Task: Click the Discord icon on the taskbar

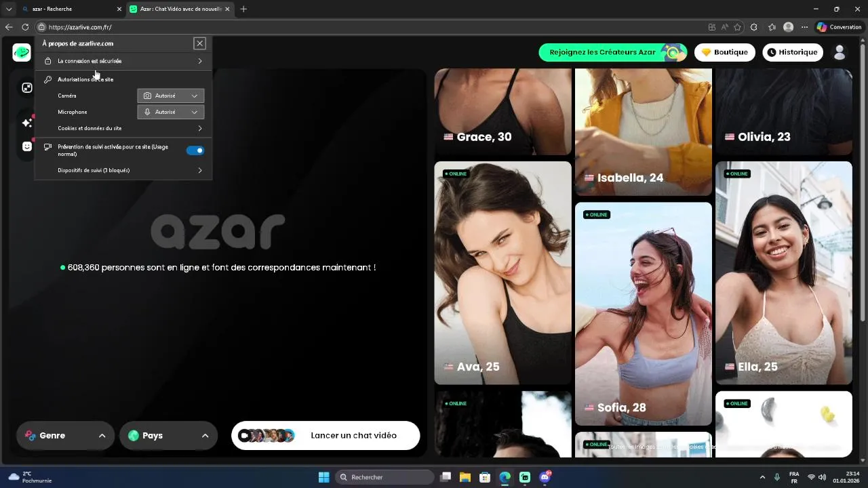Action: point(545,477)
